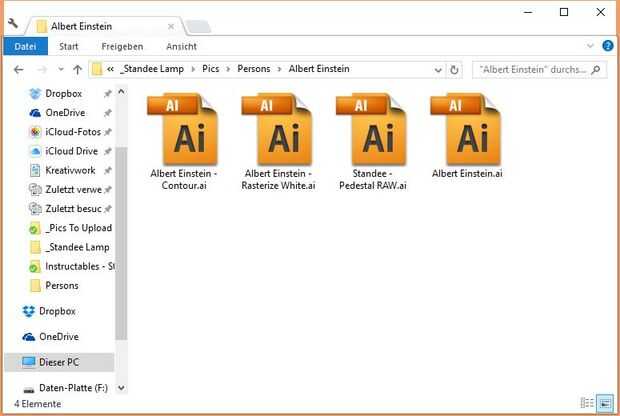The image size is (620, 416).
Task: Click the iCloud Drive icon
Action: click(35, 151)
